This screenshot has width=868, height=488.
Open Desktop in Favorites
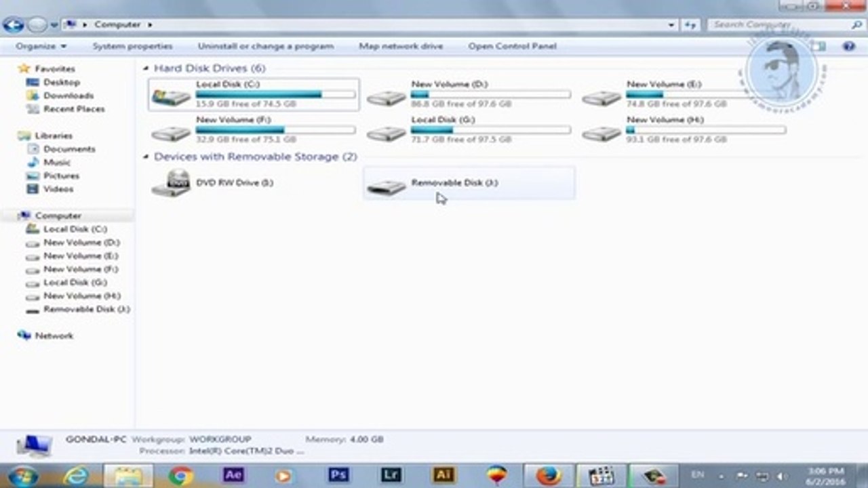(x=61, y=82)
